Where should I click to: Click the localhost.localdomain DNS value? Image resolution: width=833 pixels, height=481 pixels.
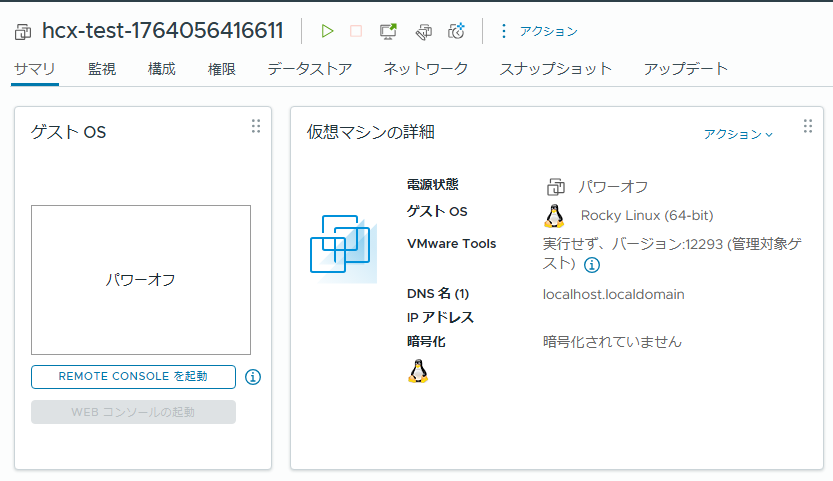tap(614, 294)
